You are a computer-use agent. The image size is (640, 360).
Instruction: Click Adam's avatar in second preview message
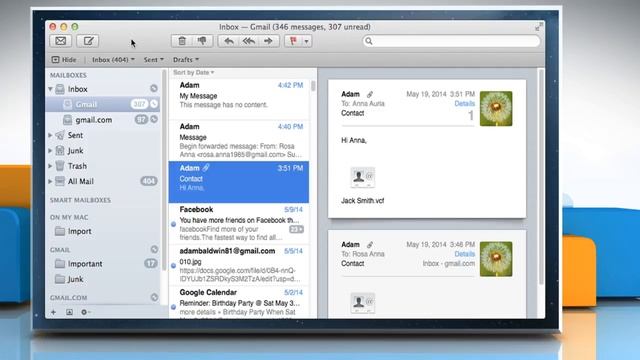[x=496, y=259]
